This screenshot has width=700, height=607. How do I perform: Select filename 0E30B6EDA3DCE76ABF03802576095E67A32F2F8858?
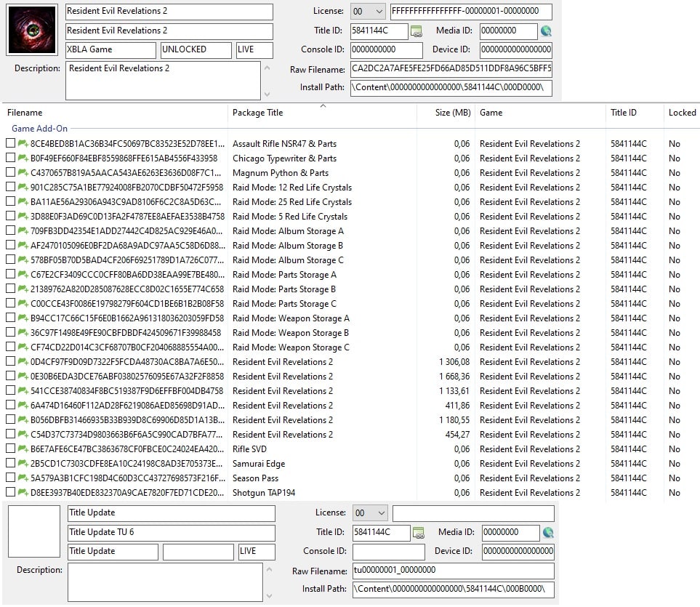point(127,377)
